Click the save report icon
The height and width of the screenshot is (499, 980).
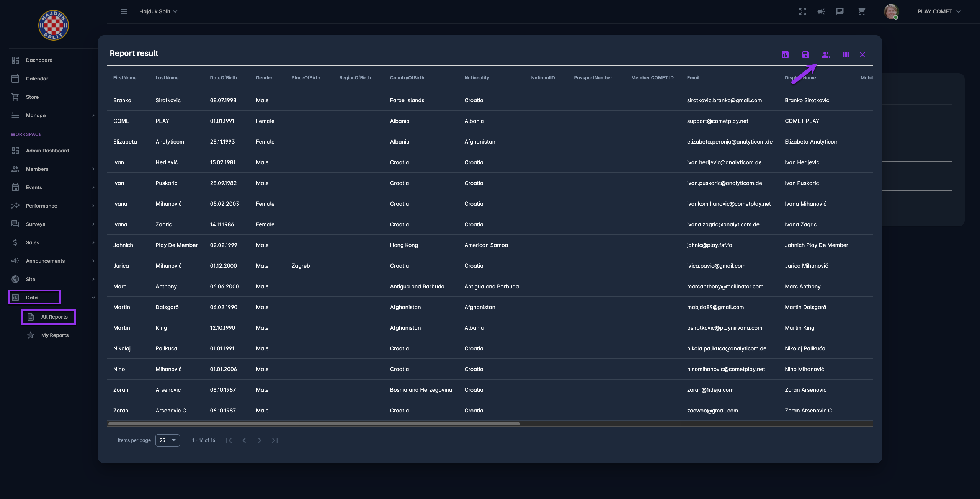[x=805, y=55]
